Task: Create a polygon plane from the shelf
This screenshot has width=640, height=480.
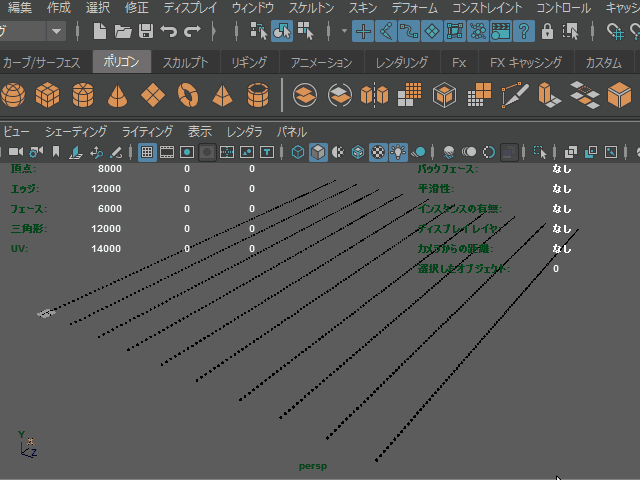Action: pyautogui.click(x=153, y=95)
